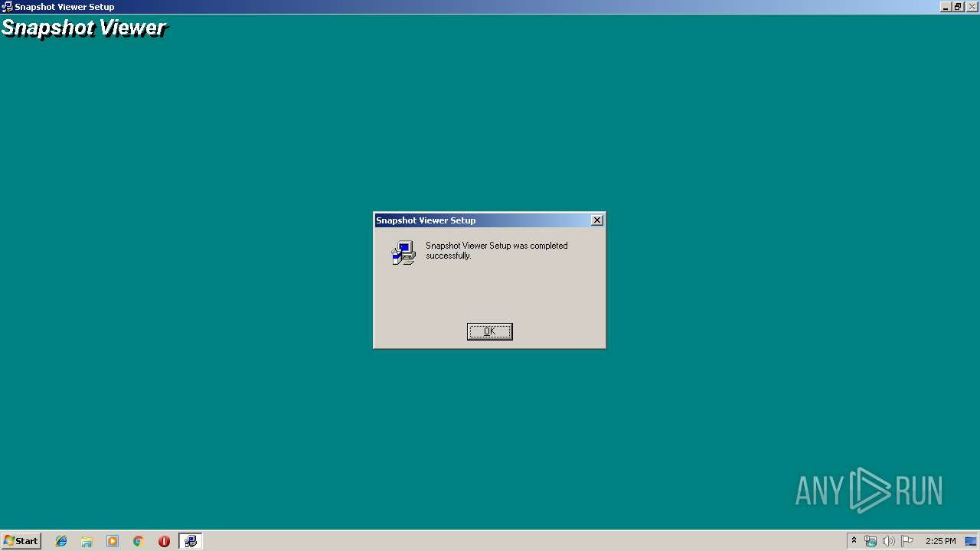Open Action Center flag icon
Screen dimensions: 980x551
[907, 541]
